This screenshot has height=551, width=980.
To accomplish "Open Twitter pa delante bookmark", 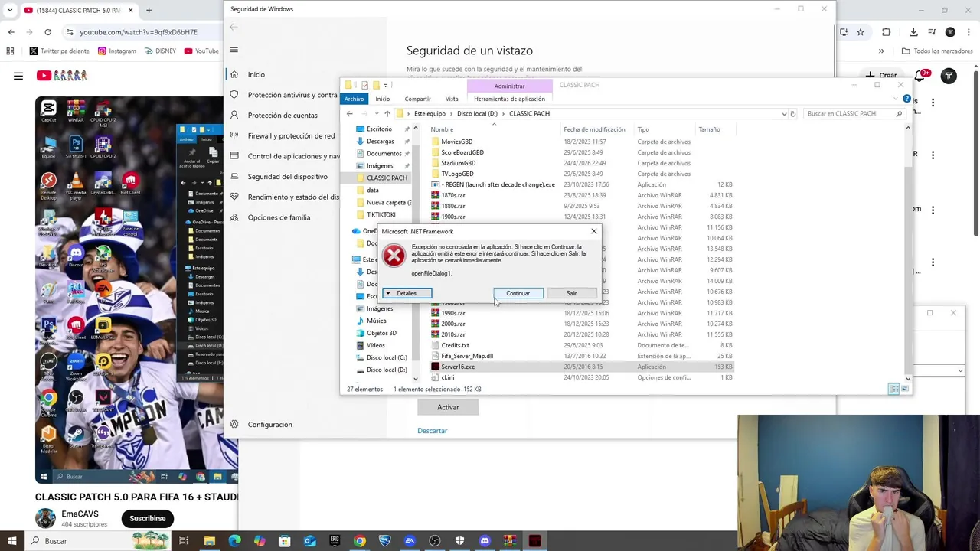I will (59, 51).
